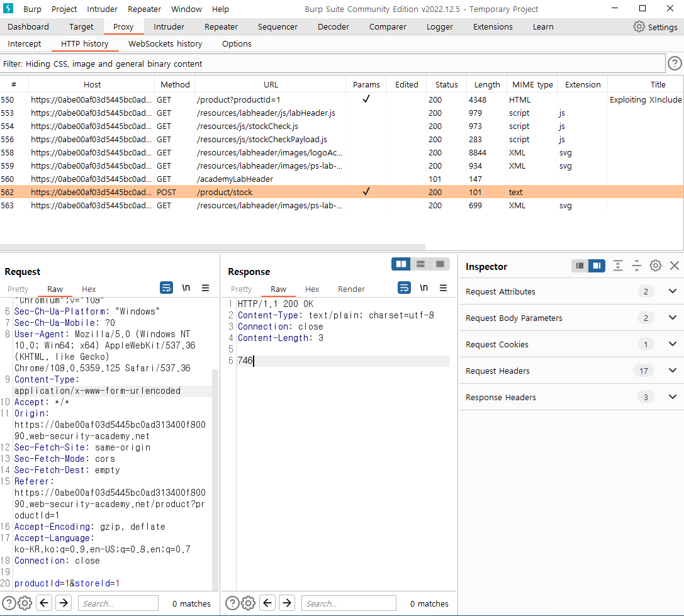
Task: Go to the next request search match
Action: (64, 603)
